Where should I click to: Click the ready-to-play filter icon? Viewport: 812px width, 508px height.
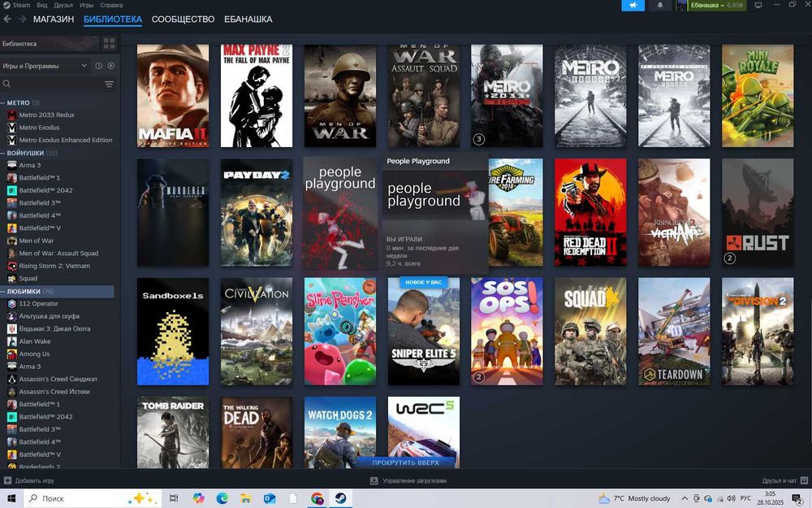point(110,66)
